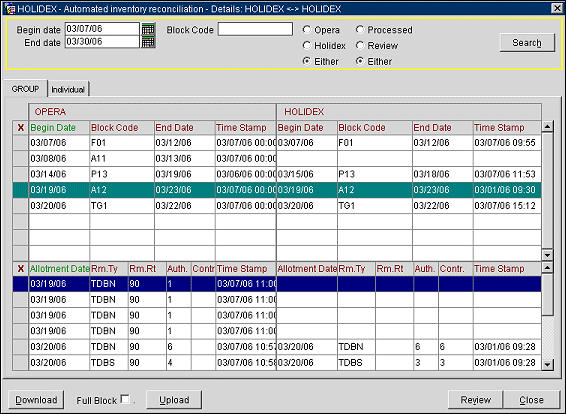Click the Upload button

point(174,400)
